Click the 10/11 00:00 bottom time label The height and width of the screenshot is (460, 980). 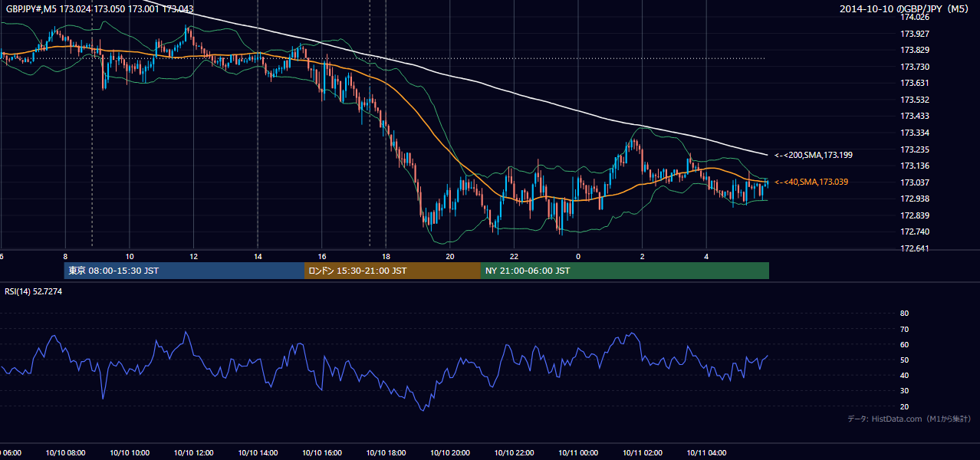pyautogui.click(x=578, y=453)
